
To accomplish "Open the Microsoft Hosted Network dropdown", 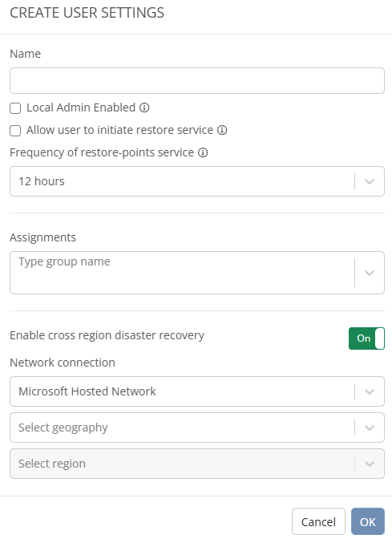I will tap(197, 391).
